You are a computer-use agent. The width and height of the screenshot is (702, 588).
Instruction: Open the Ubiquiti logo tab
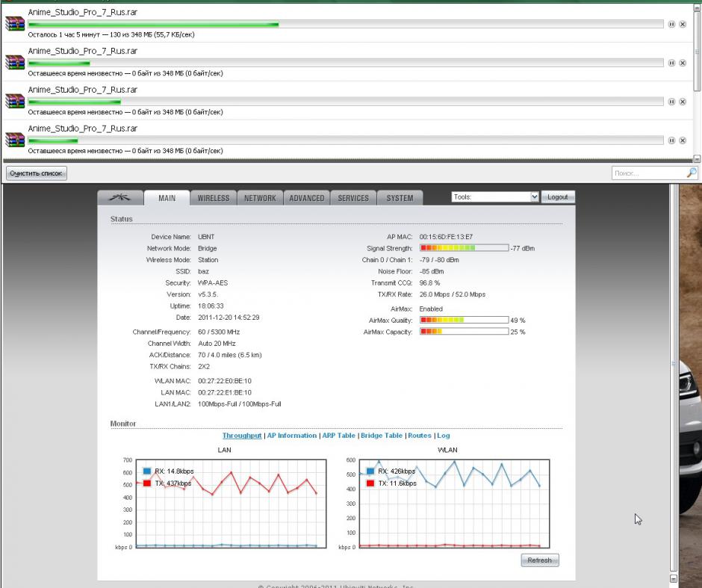coord(119,198)
